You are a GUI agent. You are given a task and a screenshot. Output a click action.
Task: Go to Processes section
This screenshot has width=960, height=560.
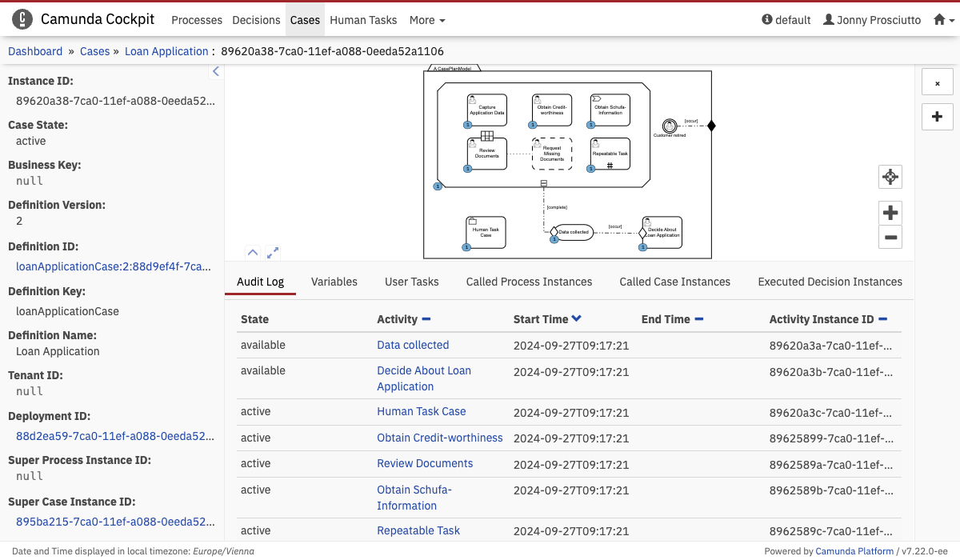click(x=197, y=20)
